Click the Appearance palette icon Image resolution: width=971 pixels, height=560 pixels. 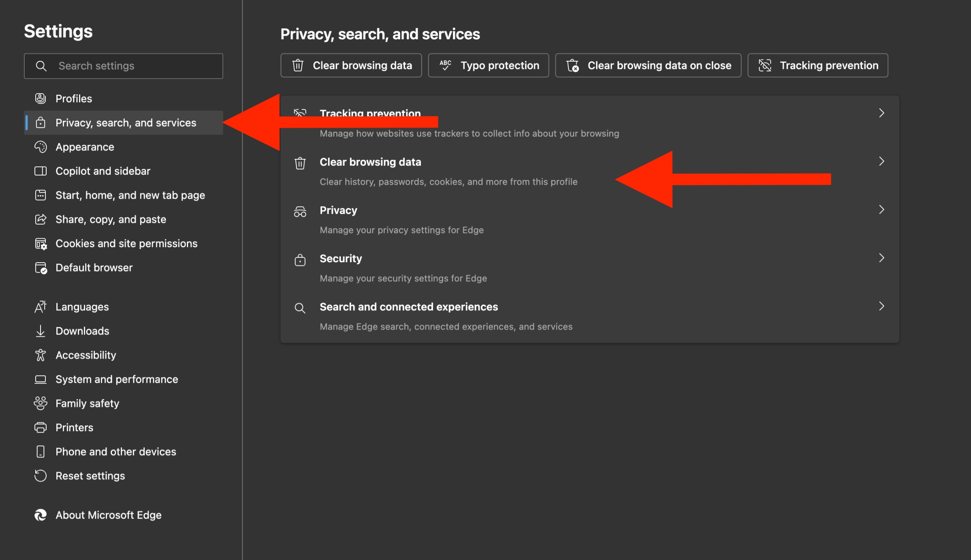pyautogui.click(x=41, y=147)
